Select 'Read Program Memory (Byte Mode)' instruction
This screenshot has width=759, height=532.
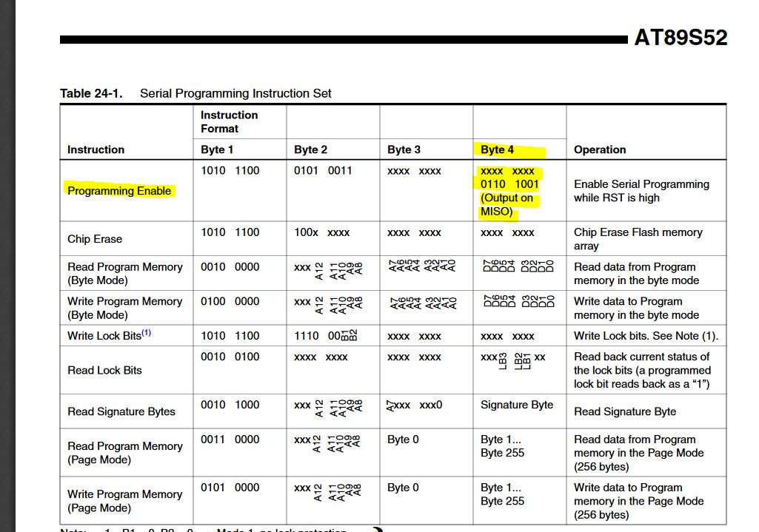click(125, 274)
